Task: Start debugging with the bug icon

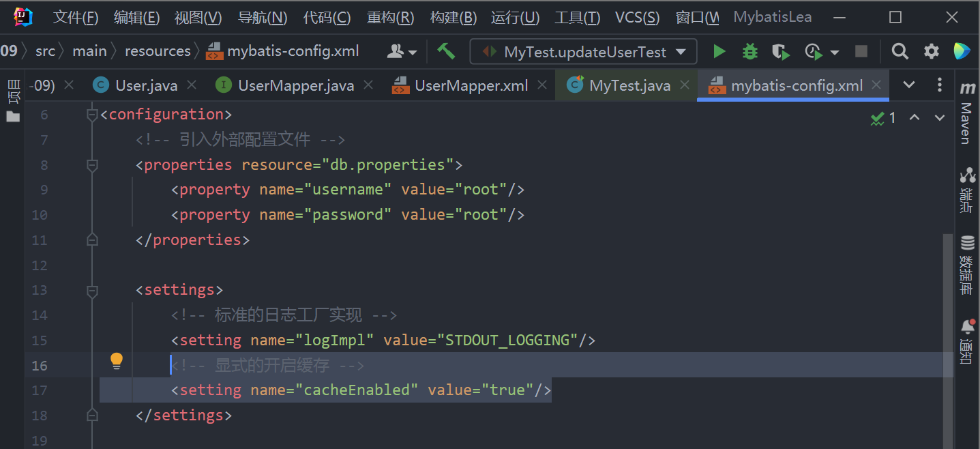Action: coord(749,51)
